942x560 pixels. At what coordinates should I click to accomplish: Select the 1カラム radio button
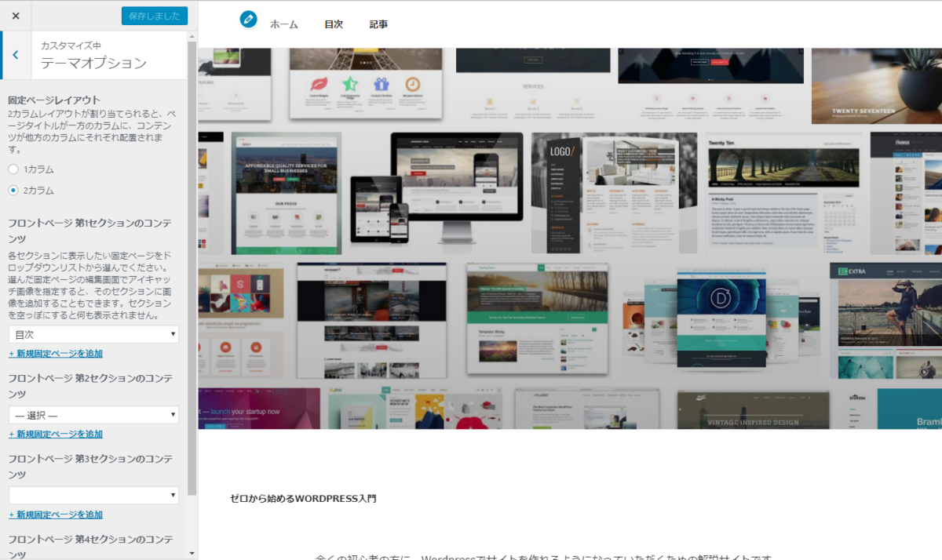pyautogui.click(x=13, y=169)
